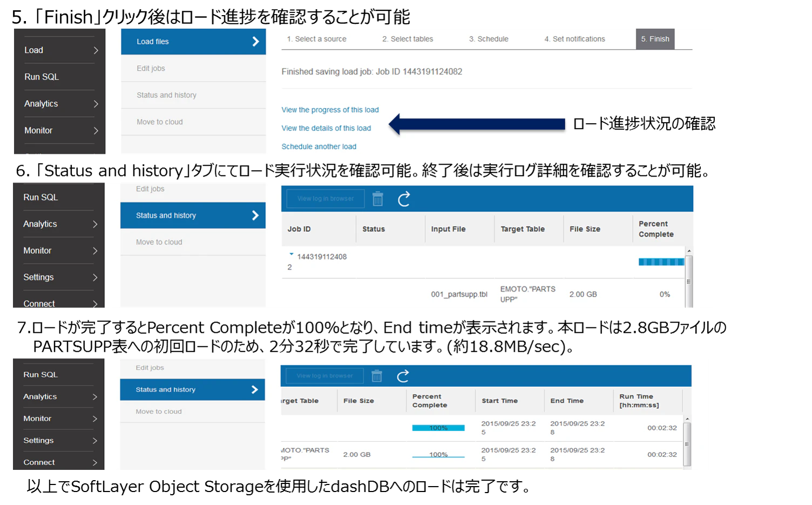Viewport: 812px width, 505px height.
Task: Click the filled 100% progress bar in step 7
Action: click(x=438, y=428)
